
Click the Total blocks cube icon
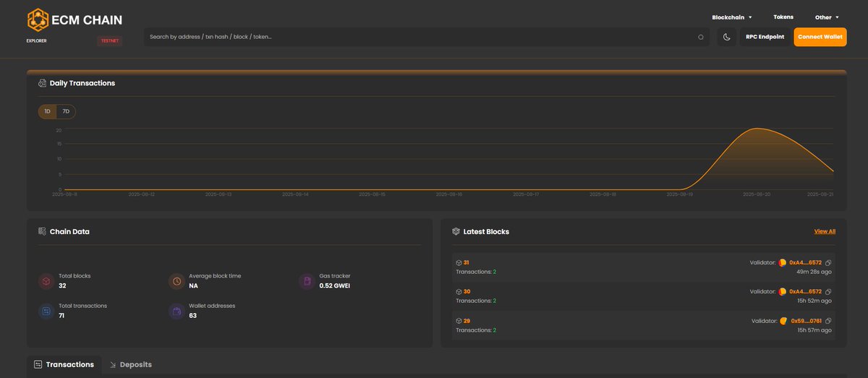tap(46, 281)
